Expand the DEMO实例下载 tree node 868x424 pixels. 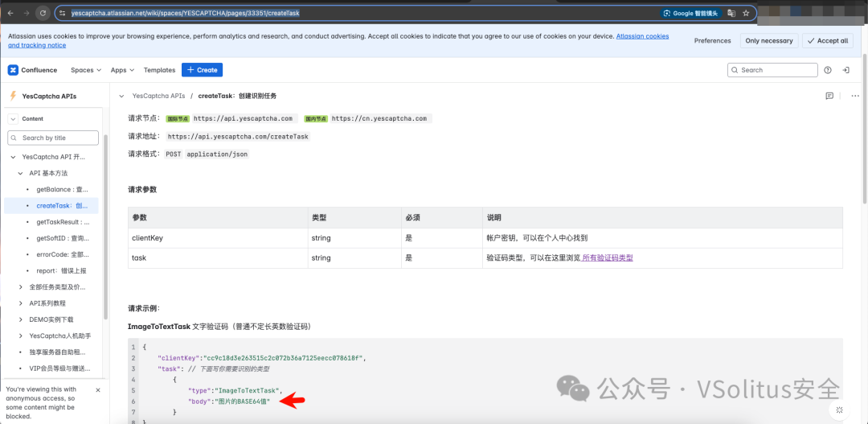click(x=20, y=319)
